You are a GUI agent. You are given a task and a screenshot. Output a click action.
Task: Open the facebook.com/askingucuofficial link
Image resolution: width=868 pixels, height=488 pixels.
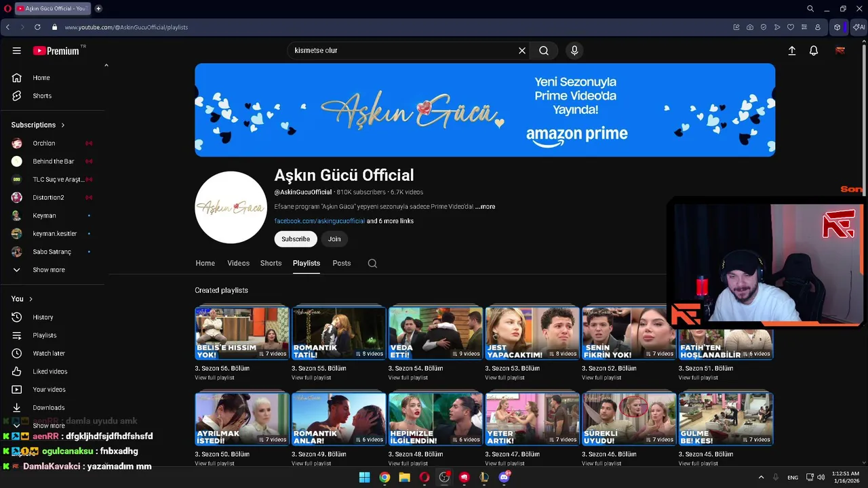[x=319, y=221]
